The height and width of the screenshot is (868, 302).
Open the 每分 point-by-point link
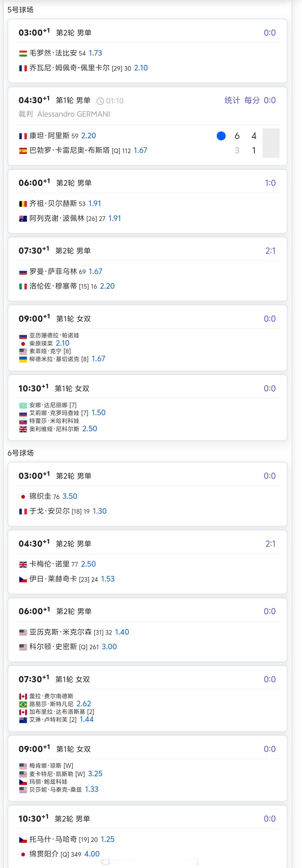[x=252, y=100]
